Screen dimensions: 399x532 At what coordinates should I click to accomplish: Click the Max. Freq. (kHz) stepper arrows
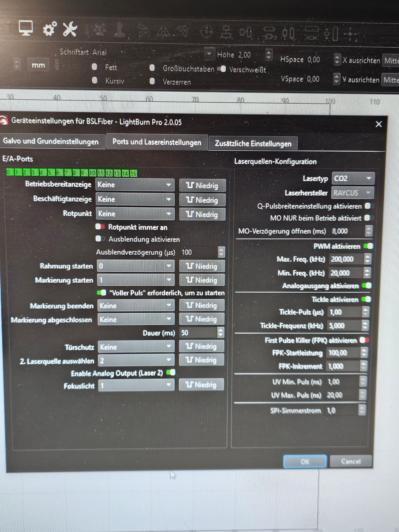[x=367, y=259]
